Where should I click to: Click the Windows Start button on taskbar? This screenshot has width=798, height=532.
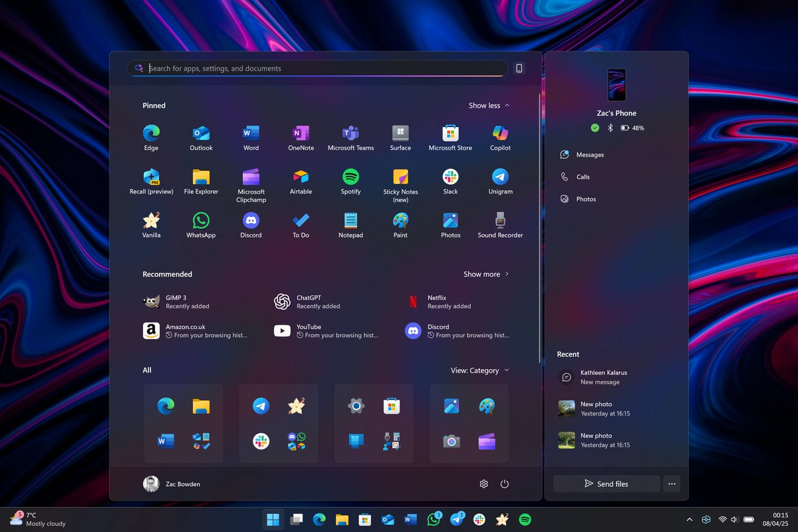tap(273, 519)
